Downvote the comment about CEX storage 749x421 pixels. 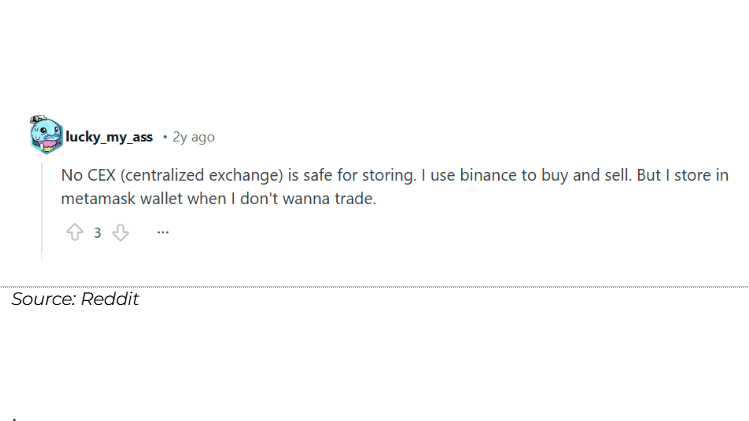[121, 232]
